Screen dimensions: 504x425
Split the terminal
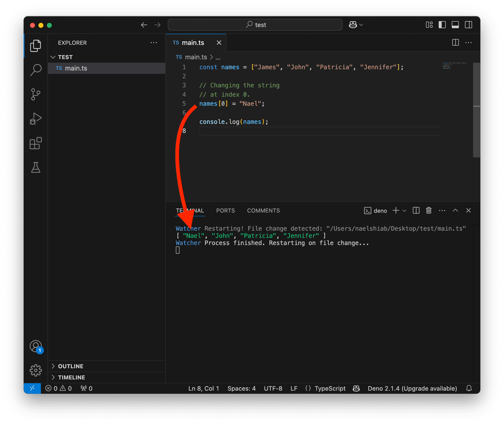point(416,210)
